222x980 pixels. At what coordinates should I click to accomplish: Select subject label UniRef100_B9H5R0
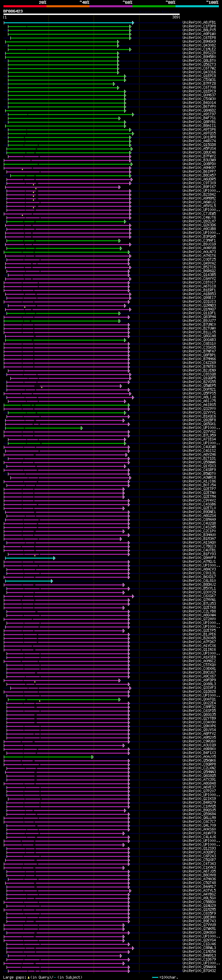click(x=199, y=57)
